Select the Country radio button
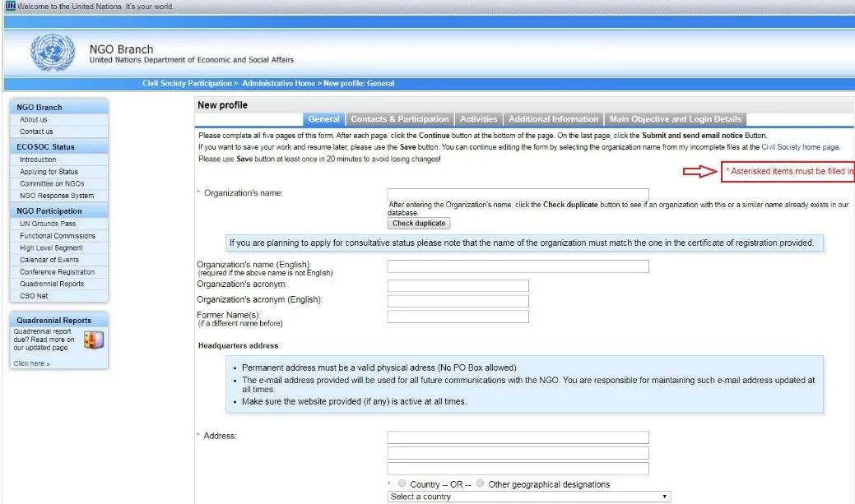Screen dimensions: 855x504 (x=402, y=483)
